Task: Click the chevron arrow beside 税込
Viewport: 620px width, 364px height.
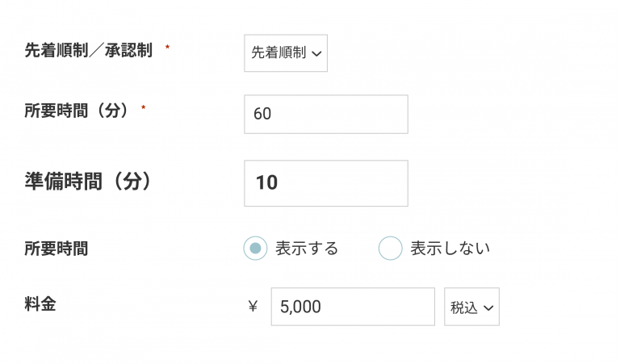Action: point(488,308)
